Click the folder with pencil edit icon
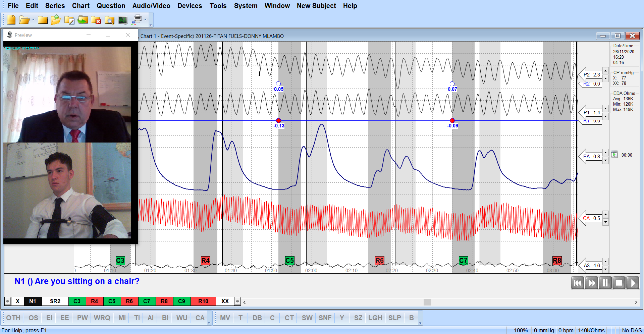Viewport: 644px width, 334px height. pyautogui.click(x=69, y=20)
